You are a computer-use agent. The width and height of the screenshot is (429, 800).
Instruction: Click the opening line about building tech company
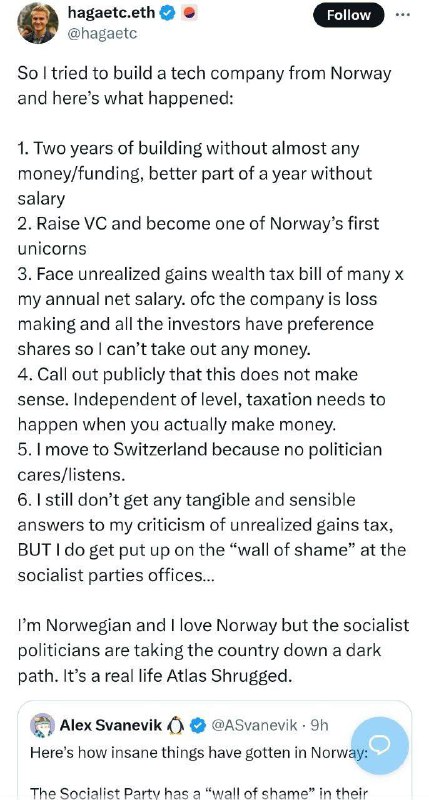click(204, 85)
